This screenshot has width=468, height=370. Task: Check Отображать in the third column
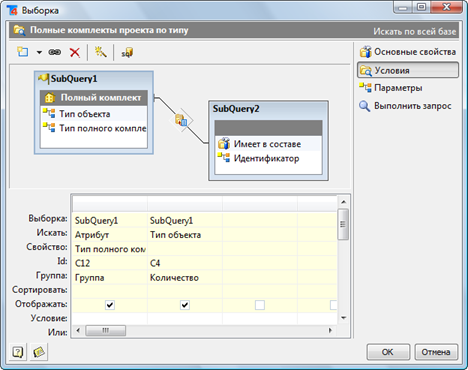[x=260, y=305]
